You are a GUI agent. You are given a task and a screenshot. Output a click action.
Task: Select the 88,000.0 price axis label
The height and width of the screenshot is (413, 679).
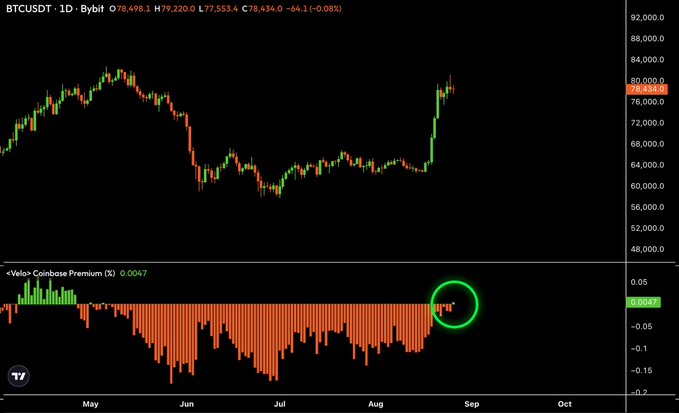pyautogui.click(x=647, y=39)
